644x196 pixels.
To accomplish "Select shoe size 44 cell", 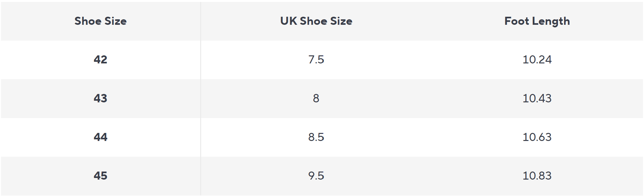I will tap(101, 137).
